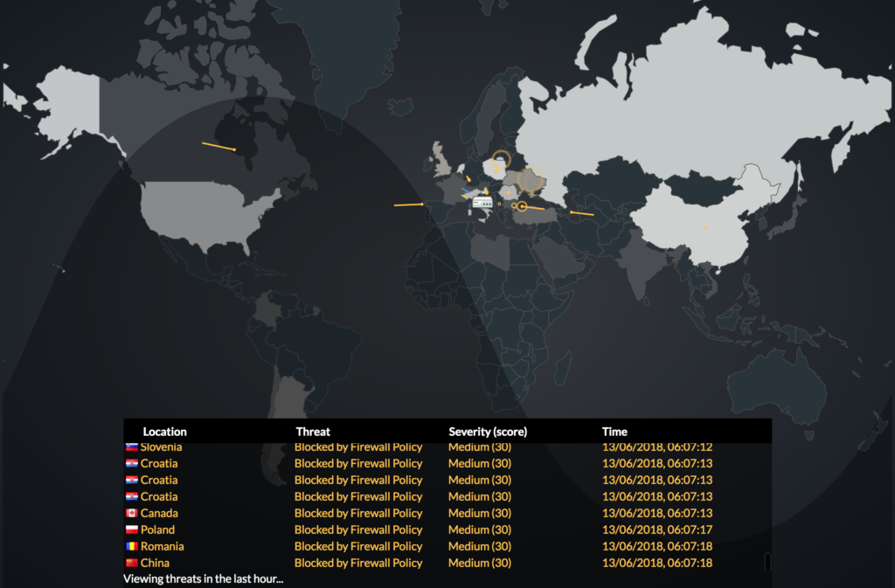Sort by the Severity (score) column header
895x588 pixels.
tap(488, 432)
